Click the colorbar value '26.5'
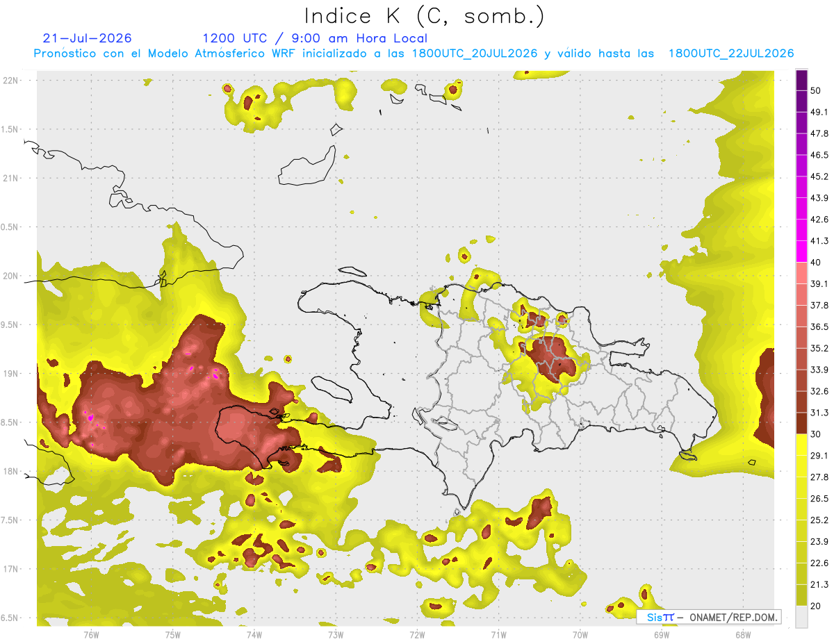Screen dimensions: 834x644 point(819,499)
